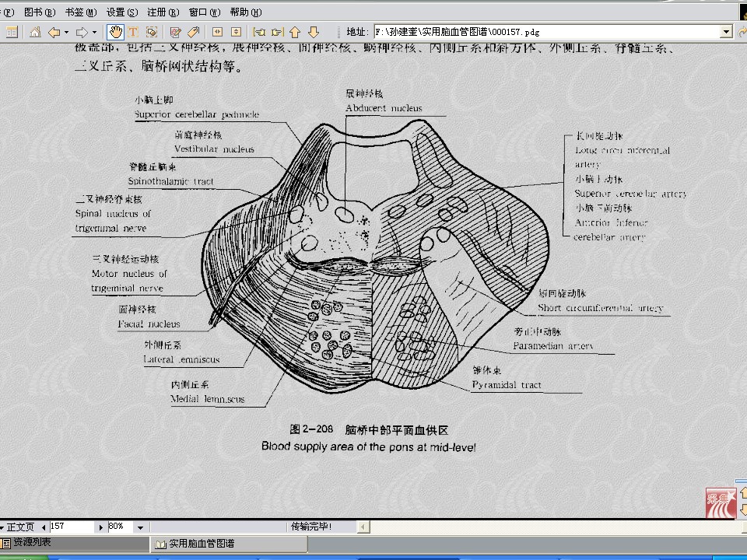Open the 图书(B) menu

pyautogui.click(x=39, y=12)
